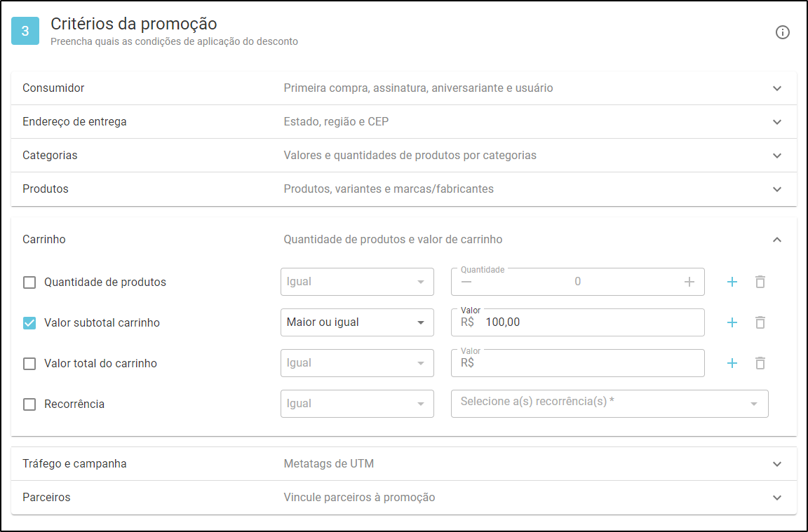Open the Selecione a(s) recorrência(s) dropdown
This screenshot has height=532, width=808.
click(x=610, y=403)
